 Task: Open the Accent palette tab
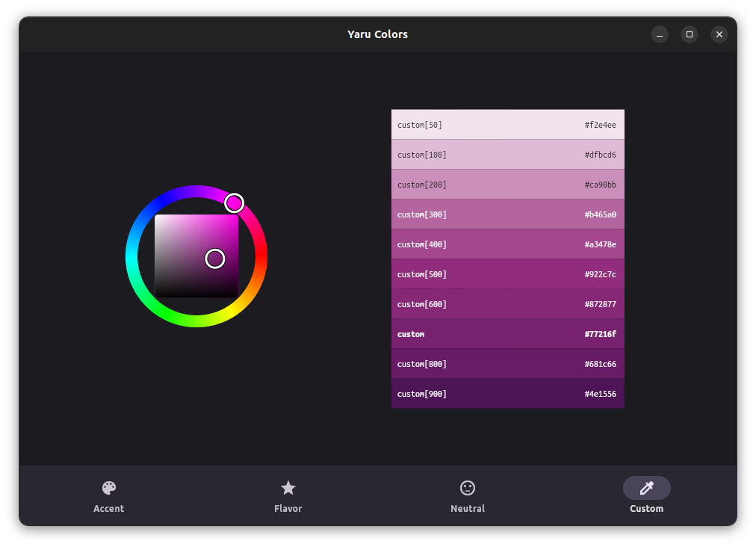[108, 496]
